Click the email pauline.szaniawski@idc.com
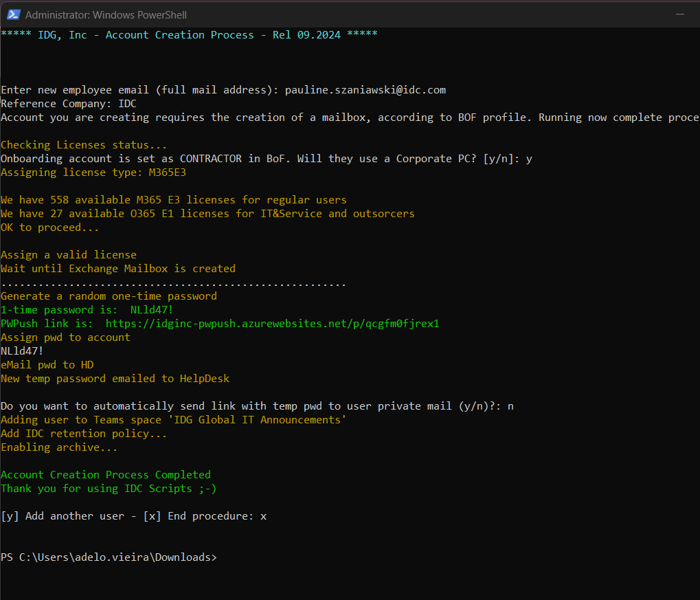 [365, 90]
